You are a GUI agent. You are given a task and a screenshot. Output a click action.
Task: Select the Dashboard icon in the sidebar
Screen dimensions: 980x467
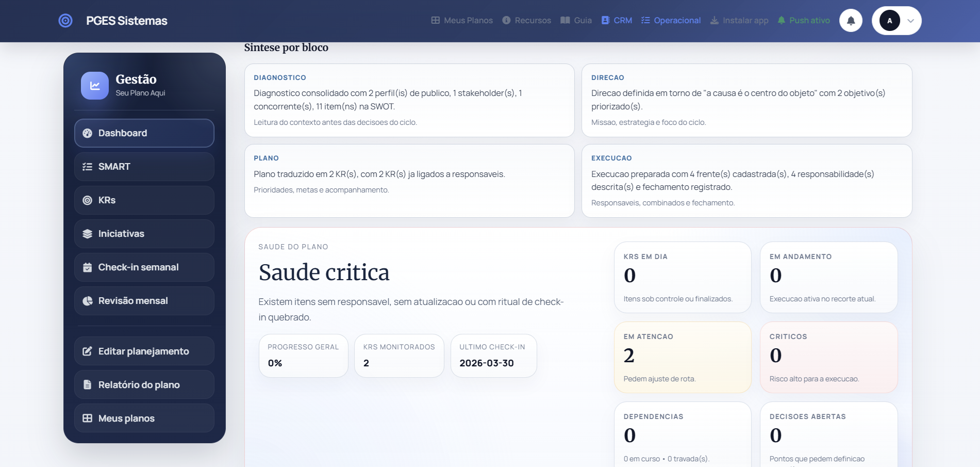87,133
